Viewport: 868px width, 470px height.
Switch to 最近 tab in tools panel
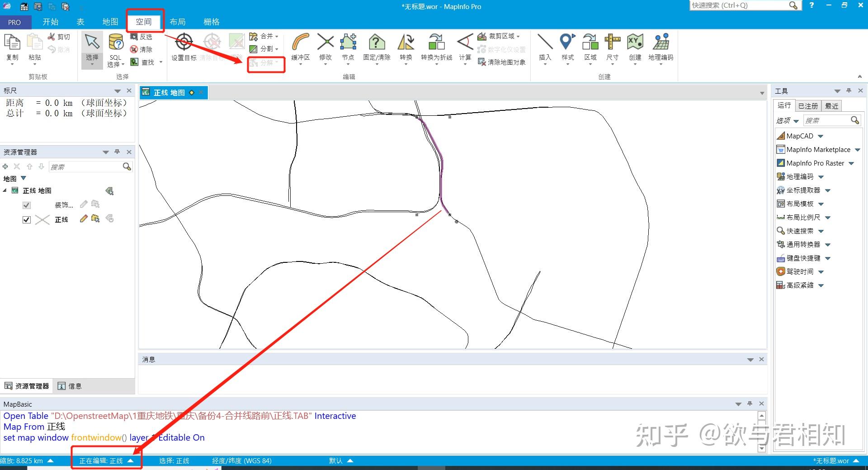coord(832,106)
